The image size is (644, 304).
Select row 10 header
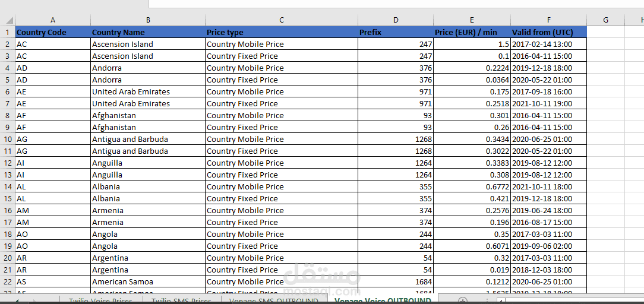7,139
